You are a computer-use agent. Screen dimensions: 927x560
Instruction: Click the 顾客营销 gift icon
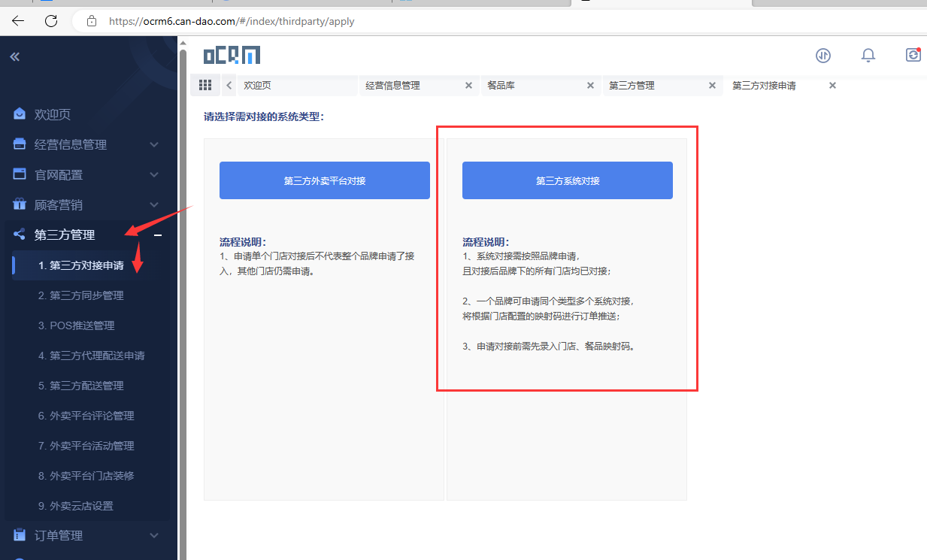pos(20,204)
